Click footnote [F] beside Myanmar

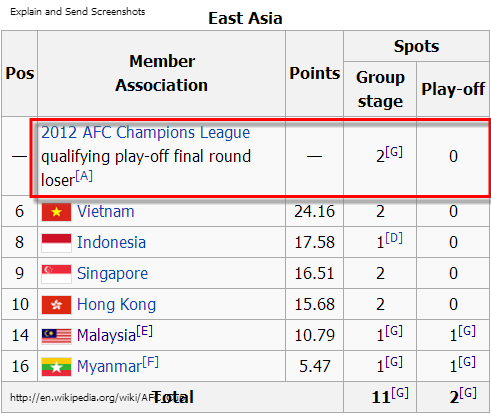pos(151,362)
